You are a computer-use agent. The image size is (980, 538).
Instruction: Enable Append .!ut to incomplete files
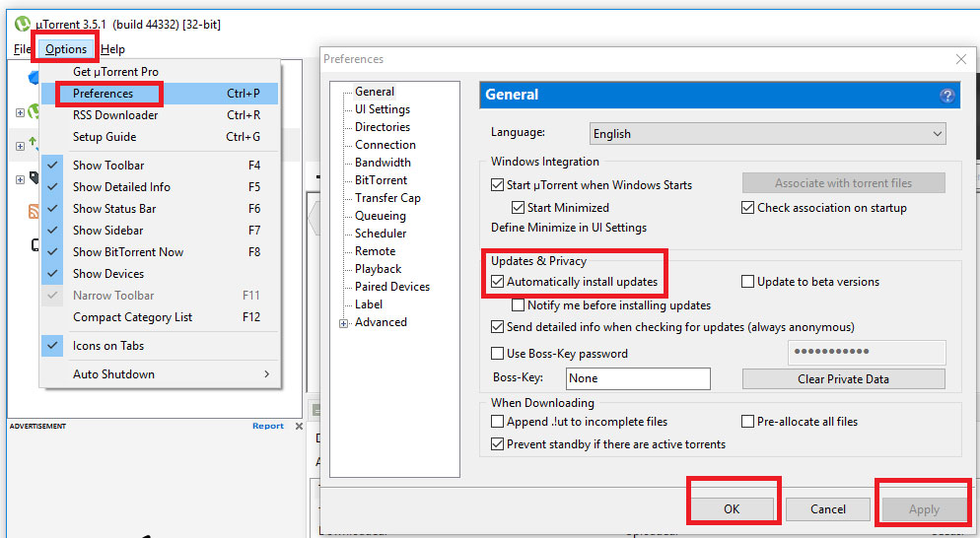point(498,422)
